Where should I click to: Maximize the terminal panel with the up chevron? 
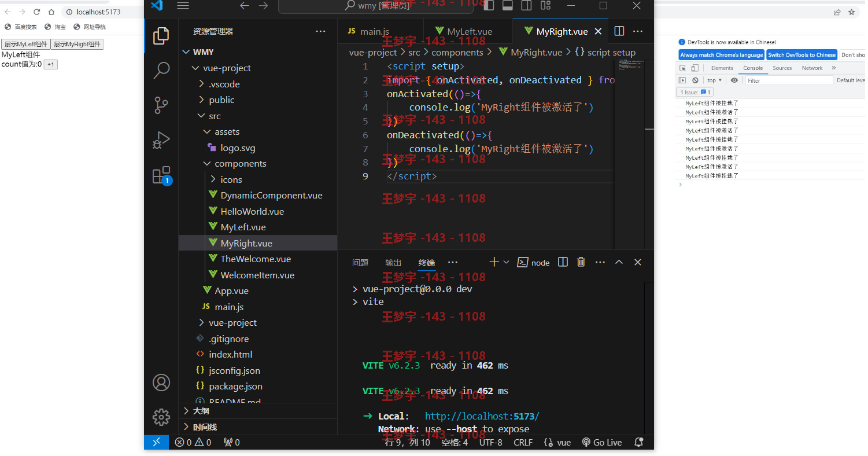619,262
